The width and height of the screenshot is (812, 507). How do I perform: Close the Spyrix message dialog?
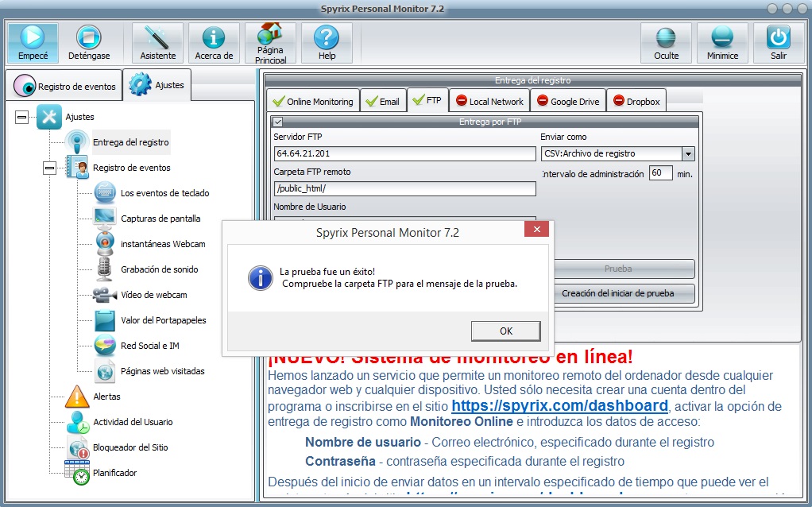[x=536, y=229]
